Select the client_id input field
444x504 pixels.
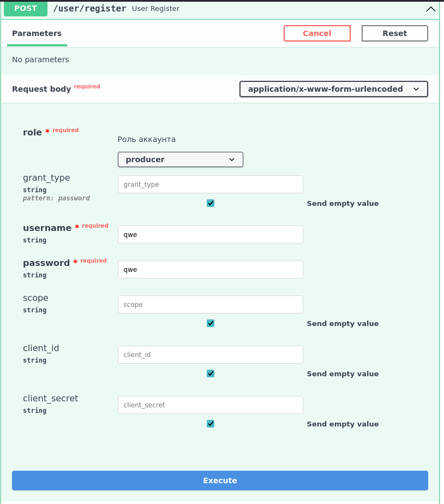(210, 354)
